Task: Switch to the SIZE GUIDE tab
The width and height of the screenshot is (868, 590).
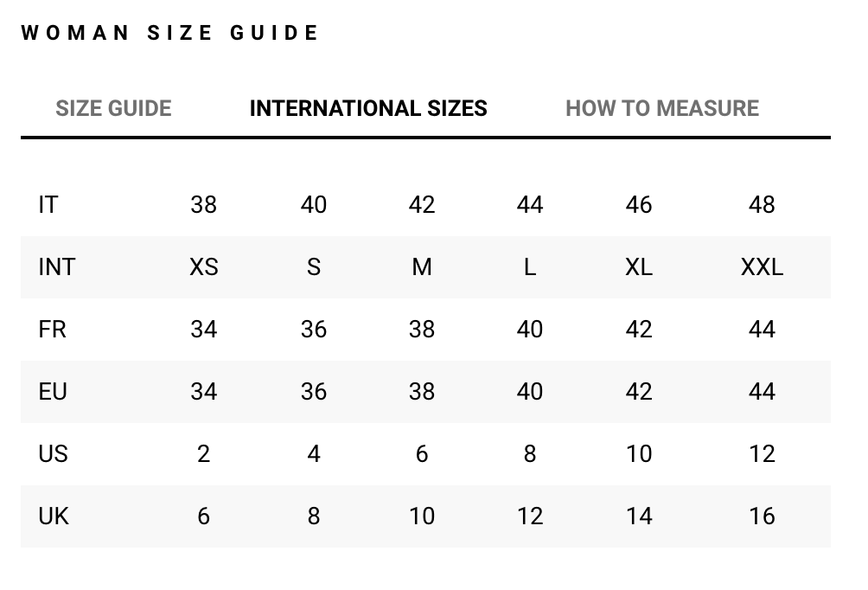Action: coord(113,108)
